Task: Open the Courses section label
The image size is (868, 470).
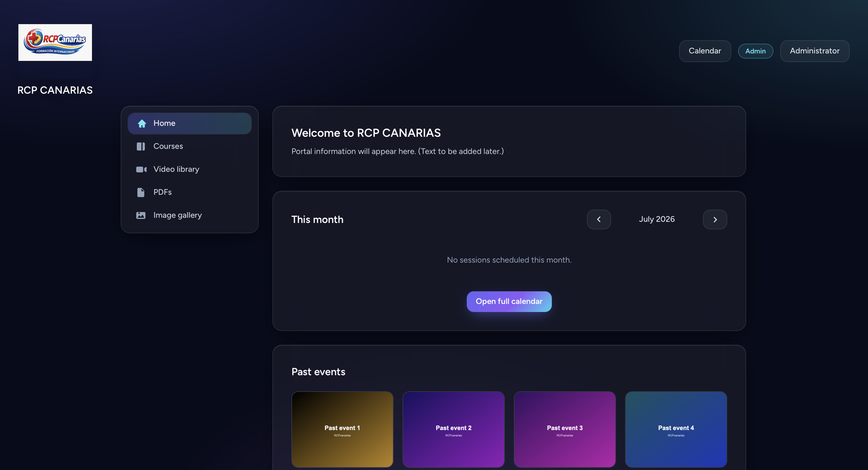Action: coord(168,146)
